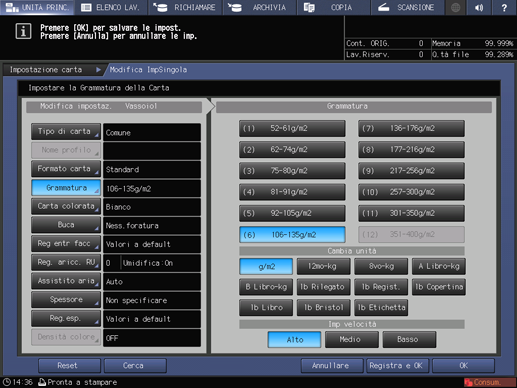
Task: Open Assistito aria setting
Action: pos(66,281)
